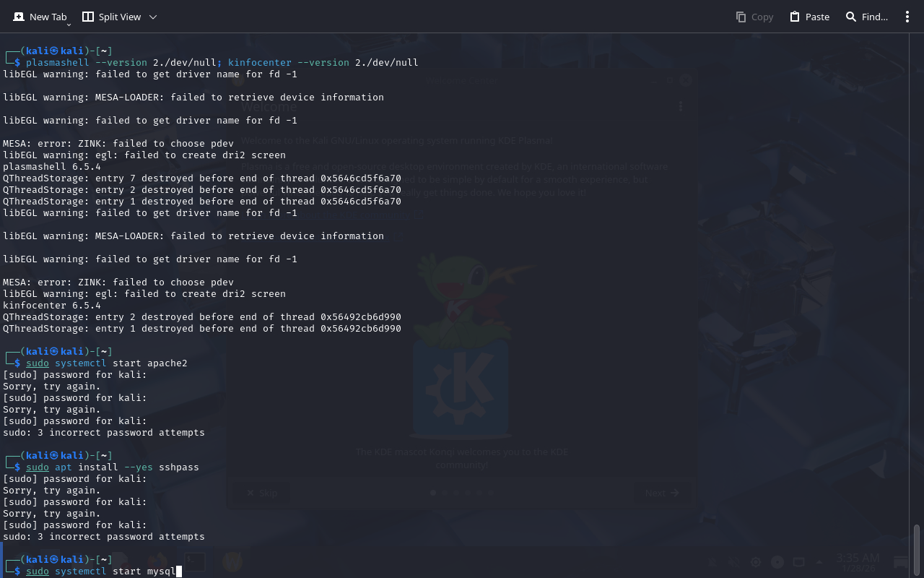
Task: Click 'sshpass' in the apt install command
Action: pos(178,467)
